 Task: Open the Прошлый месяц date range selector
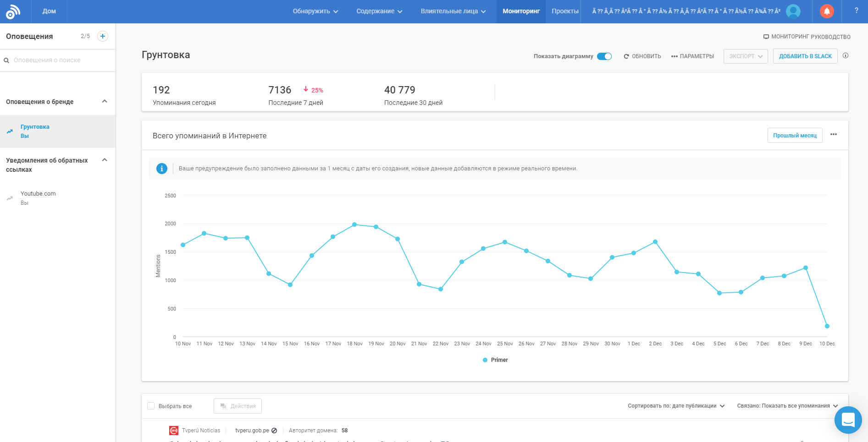point(795,136)
